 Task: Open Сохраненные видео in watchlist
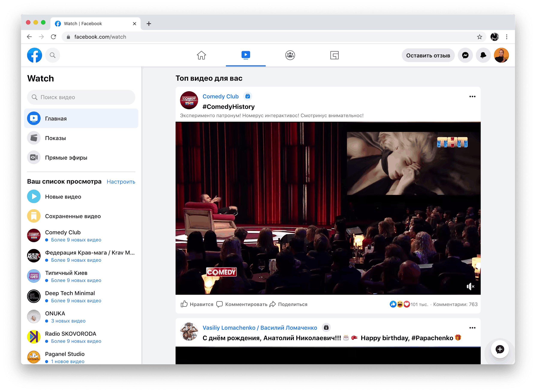pyautogui.click(x=81, y=216)
